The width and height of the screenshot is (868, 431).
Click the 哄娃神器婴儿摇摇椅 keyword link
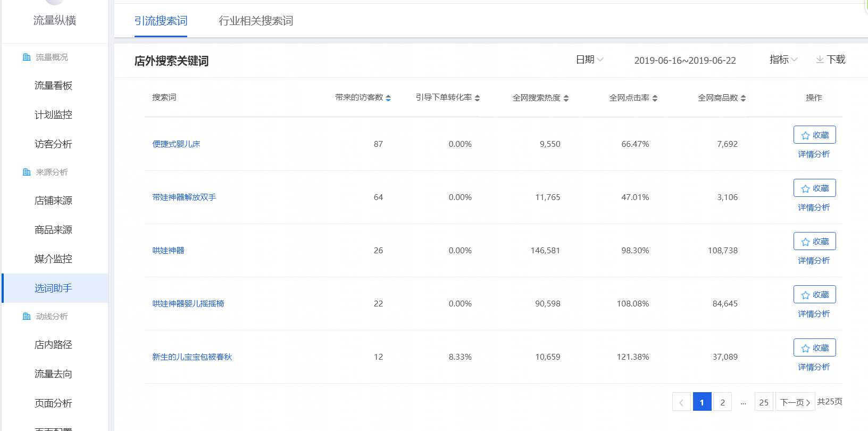188,304
